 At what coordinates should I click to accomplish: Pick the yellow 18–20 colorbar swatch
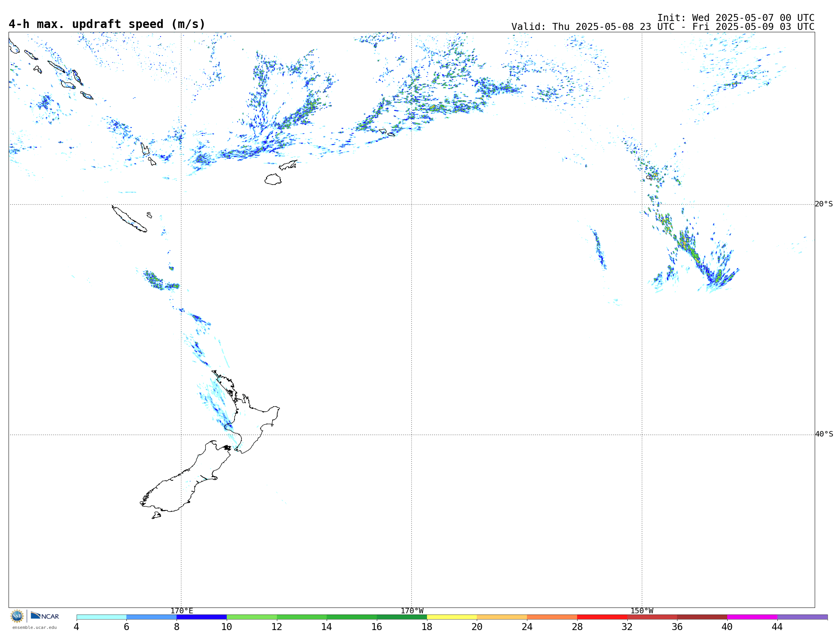[x=452, y=617]
